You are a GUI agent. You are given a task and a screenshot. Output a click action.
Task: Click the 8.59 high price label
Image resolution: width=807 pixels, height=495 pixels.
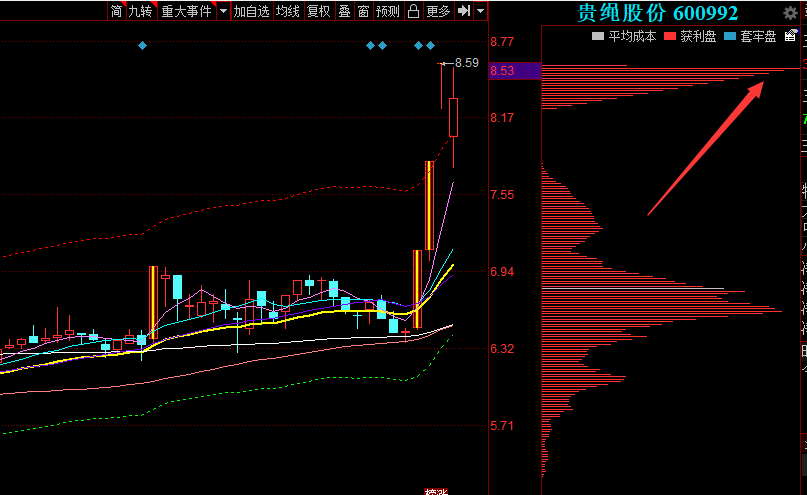pos(467,63)
